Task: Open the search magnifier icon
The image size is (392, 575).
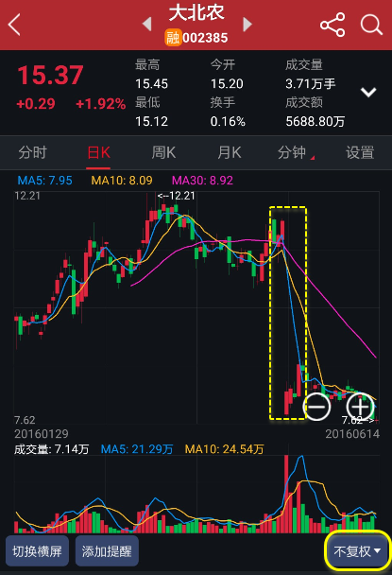Action: [371, 25]
